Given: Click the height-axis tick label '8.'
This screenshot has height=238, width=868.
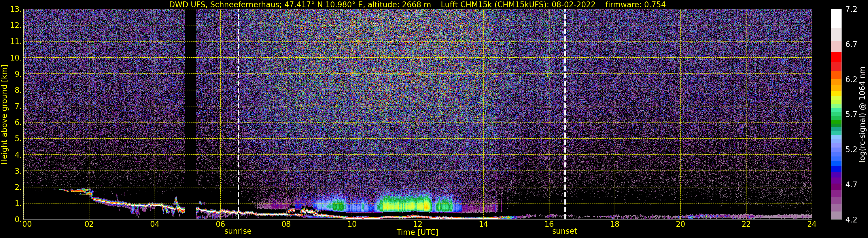Looking at the screenshot, I should point(18,90).
